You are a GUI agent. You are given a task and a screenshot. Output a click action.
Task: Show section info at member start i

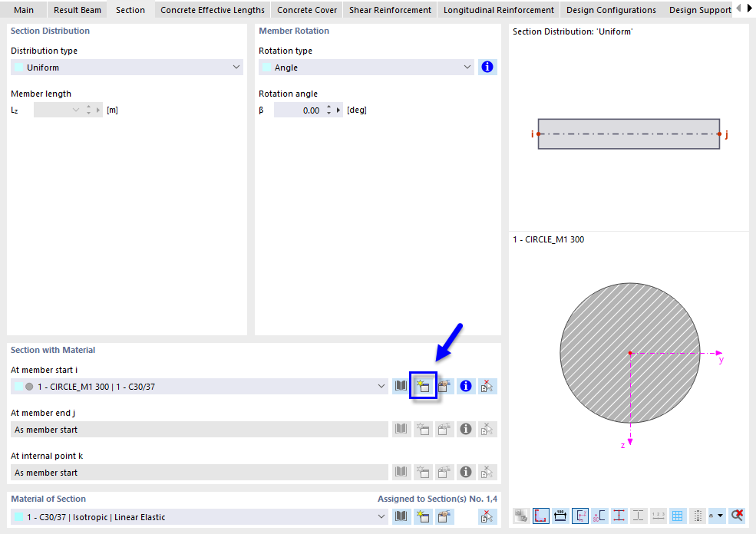(x=466, y=386)
